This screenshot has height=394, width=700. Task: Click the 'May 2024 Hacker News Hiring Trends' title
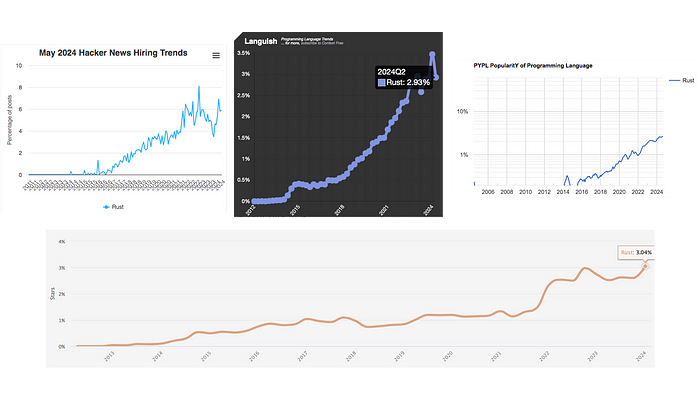click(113, 53)
